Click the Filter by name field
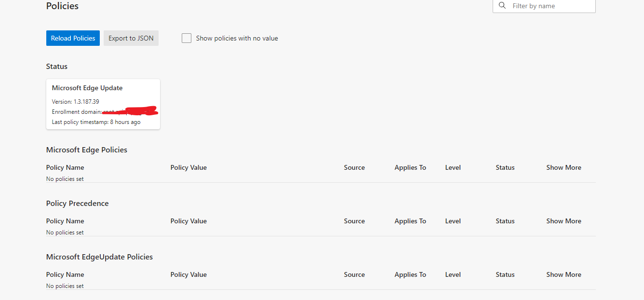Screen dimensions: 644x300 click(x=544, y=6)
